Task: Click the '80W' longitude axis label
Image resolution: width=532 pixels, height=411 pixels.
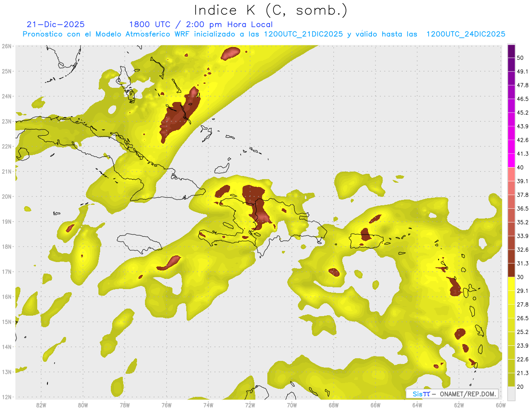Action: pyautogui.click(x=82, y=405)
